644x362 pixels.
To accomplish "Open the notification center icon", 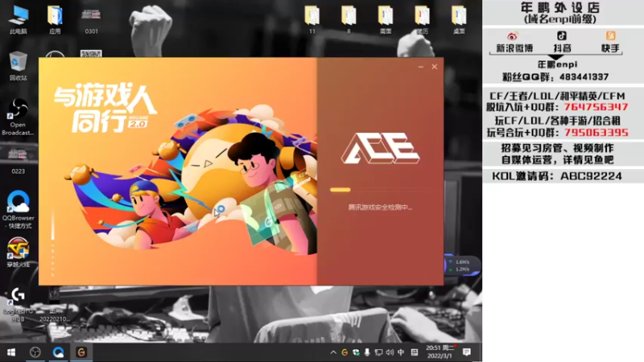I will point(467,352).
